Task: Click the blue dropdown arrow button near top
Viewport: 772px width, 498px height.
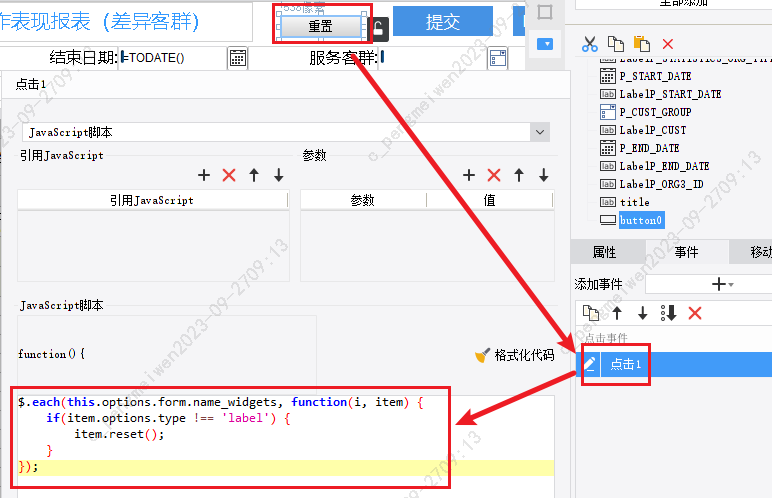Action: pos(545,44)
